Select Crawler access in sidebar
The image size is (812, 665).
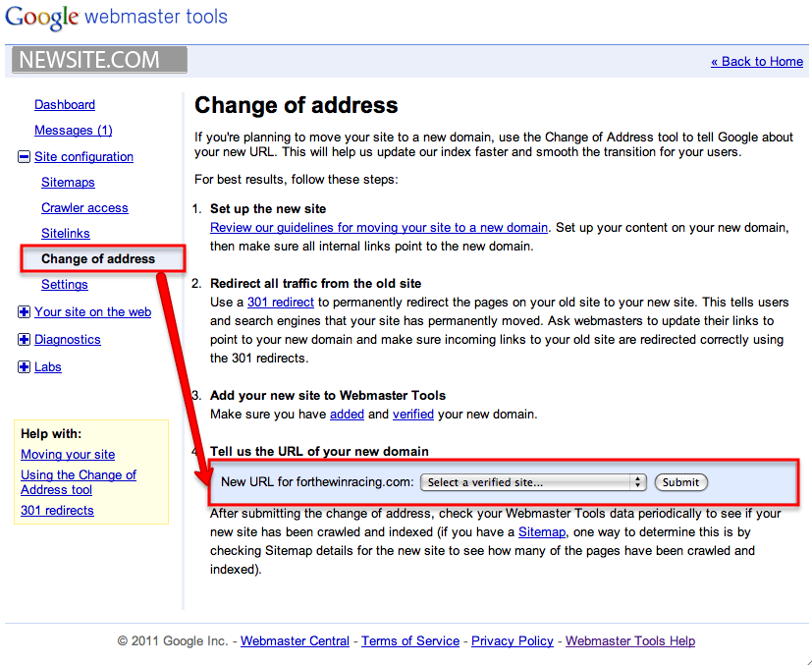tap(84, 208)
